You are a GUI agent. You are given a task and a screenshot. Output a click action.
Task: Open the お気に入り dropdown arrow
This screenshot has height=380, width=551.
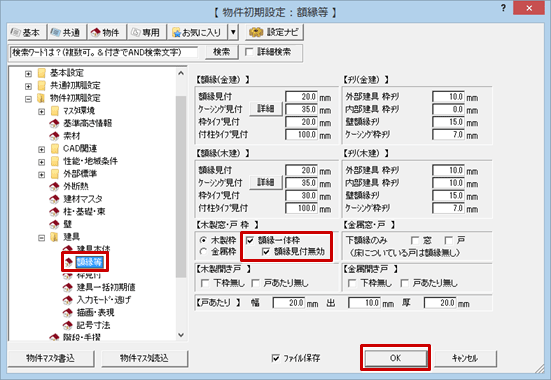[x=233, y=32]
